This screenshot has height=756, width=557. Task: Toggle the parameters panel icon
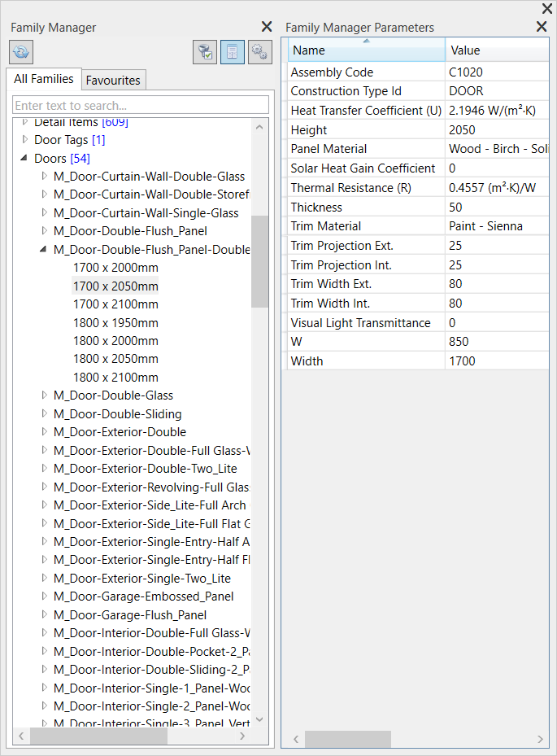point(233,53)
